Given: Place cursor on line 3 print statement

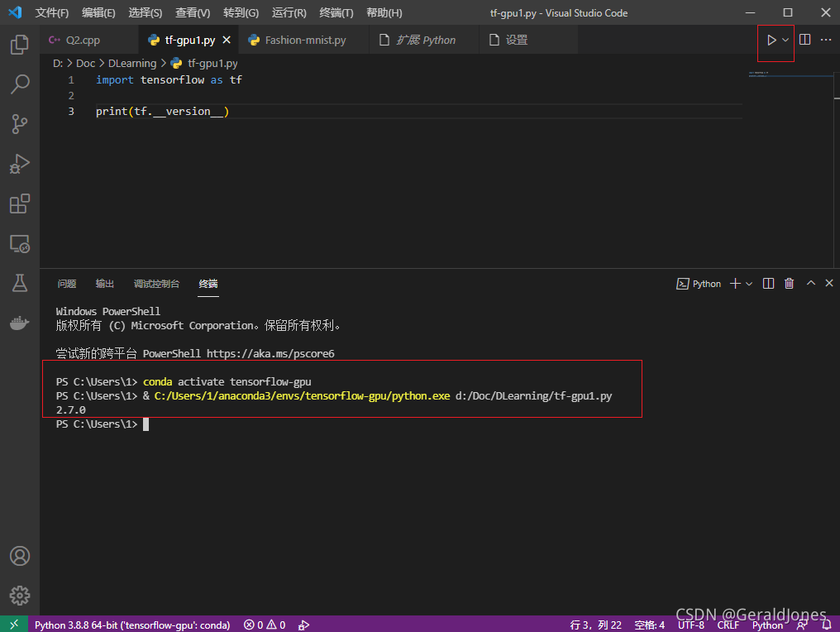Looking at the screenshot, I should (162, 112).
